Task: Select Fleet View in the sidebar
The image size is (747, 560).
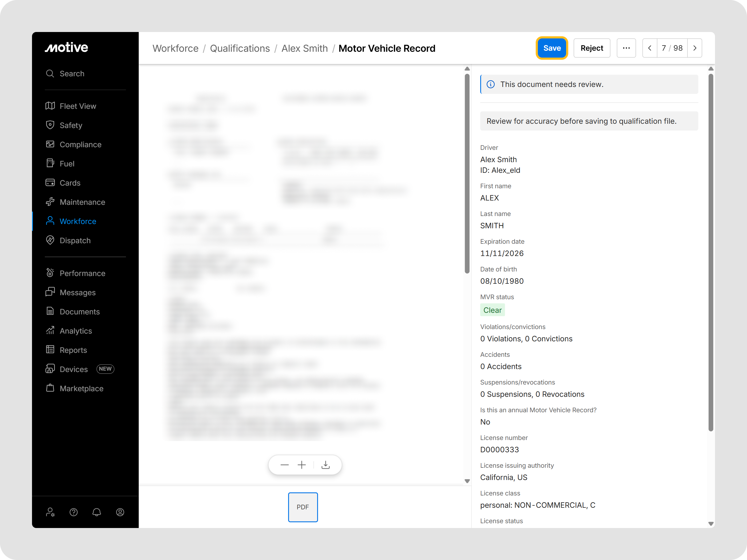Action: (78, 106)
